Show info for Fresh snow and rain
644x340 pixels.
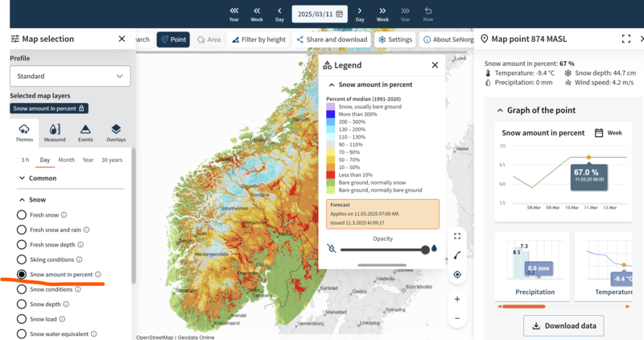pos(86,230)
